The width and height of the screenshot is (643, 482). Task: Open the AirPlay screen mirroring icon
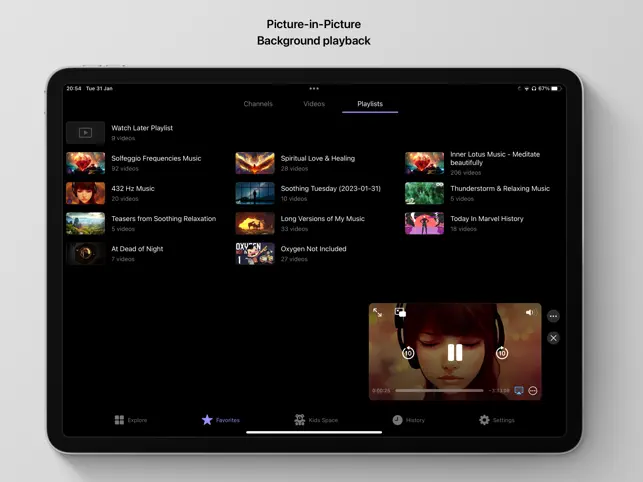tap(519, 391)
